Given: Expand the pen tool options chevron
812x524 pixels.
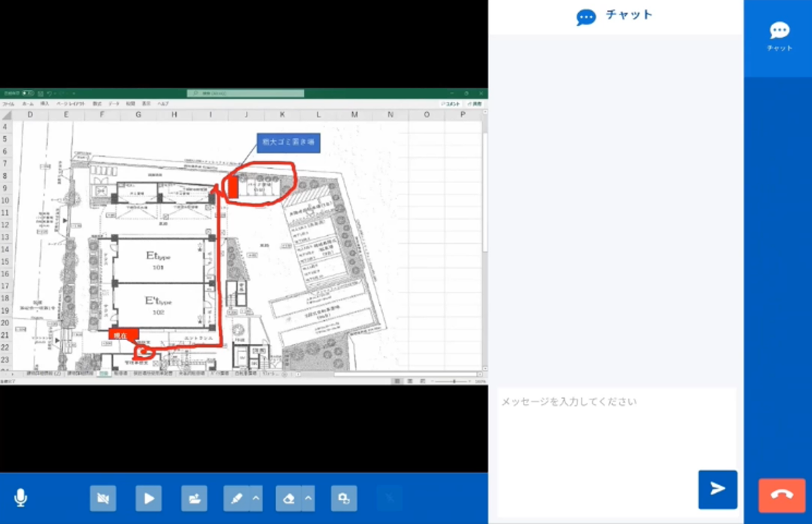Looking at the screenshot, I should [256, 498].
